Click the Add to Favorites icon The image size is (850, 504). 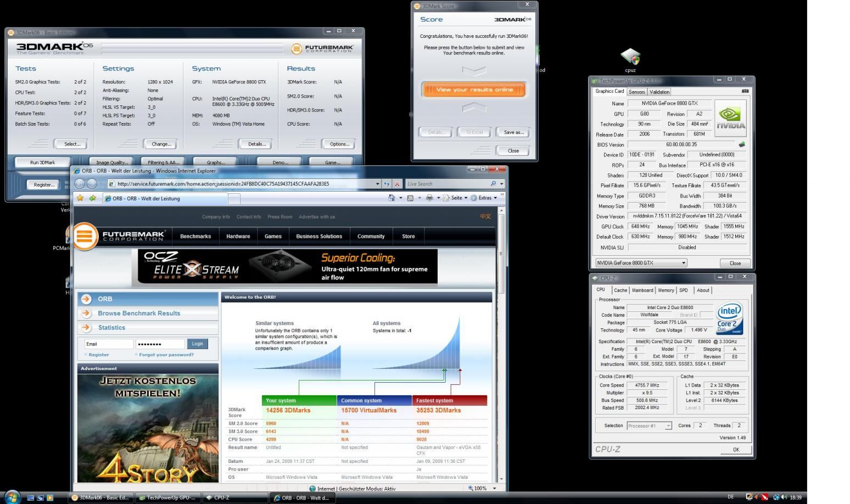pyautogui.click(x=92, y=198)
